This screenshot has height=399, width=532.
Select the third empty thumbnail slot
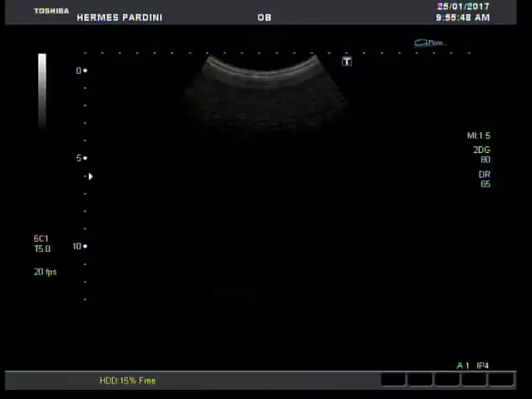446,380
